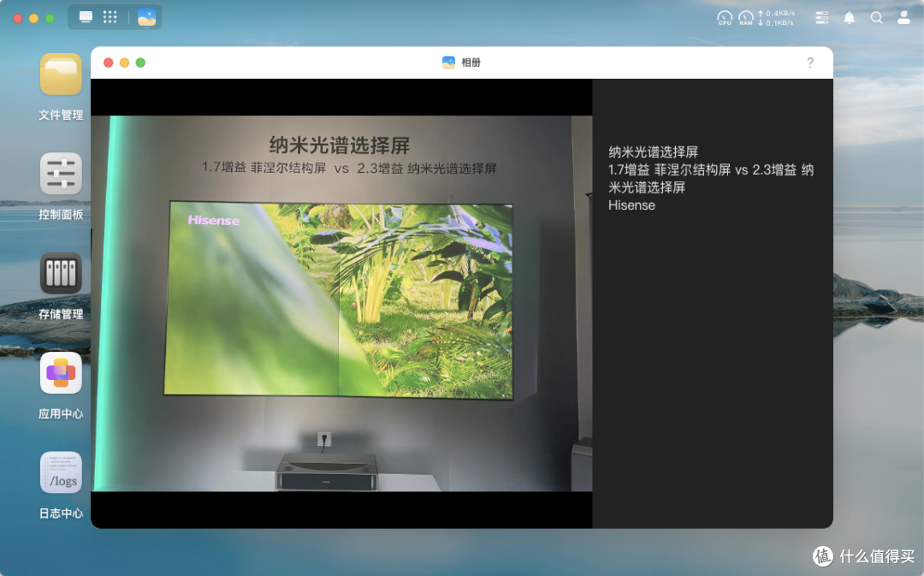Open the app grid launcher icon
This screenshot has width=924, height=576.
point(110,17)
